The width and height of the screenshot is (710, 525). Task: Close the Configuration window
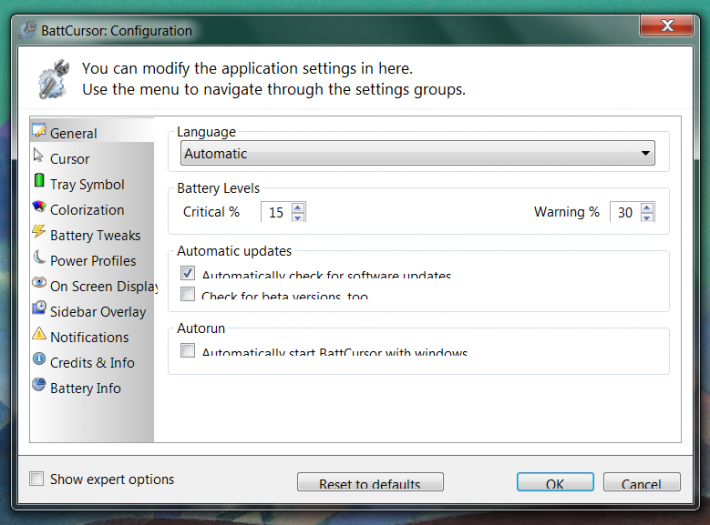pyautogui.click(x=667, y=25)
